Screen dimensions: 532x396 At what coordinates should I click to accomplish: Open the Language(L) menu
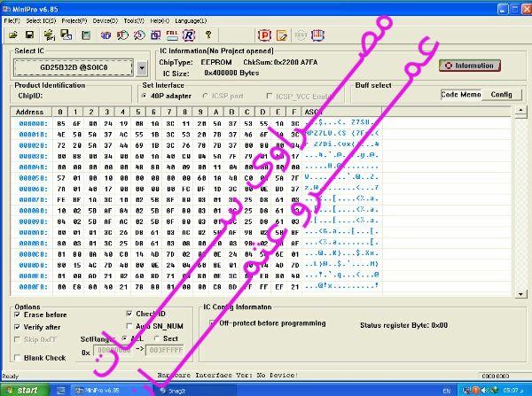point(191,19)
